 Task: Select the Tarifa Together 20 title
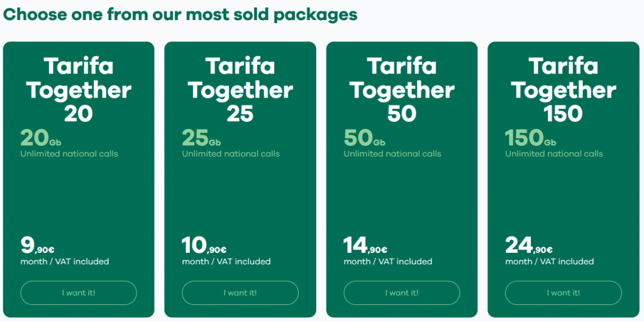click(x=79, y=89)
